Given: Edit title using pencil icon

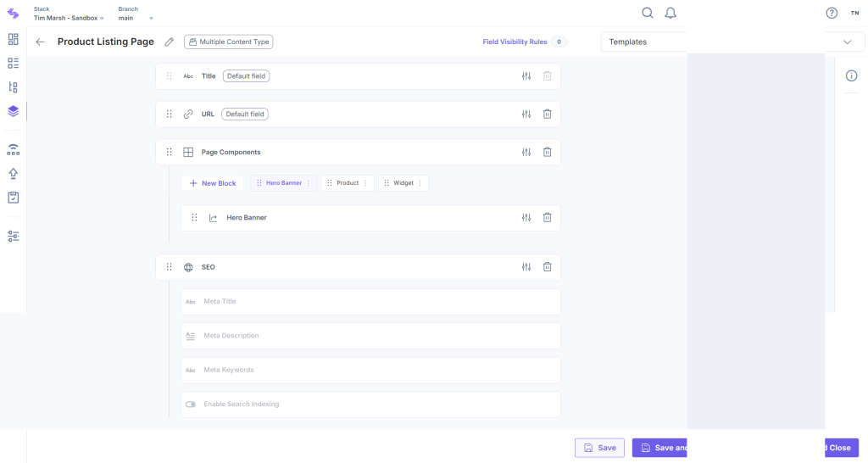Looking at the screenshot, I should 170,42.
